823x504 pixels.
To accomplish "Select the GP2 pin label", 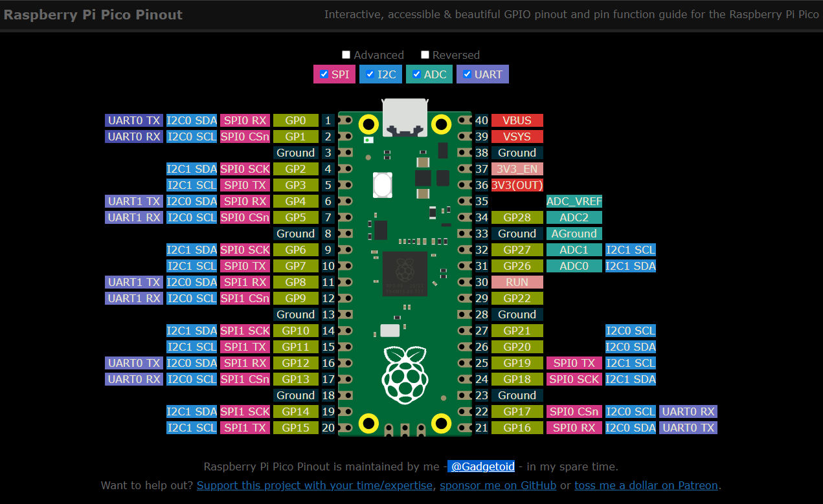I will click(296, 169).
